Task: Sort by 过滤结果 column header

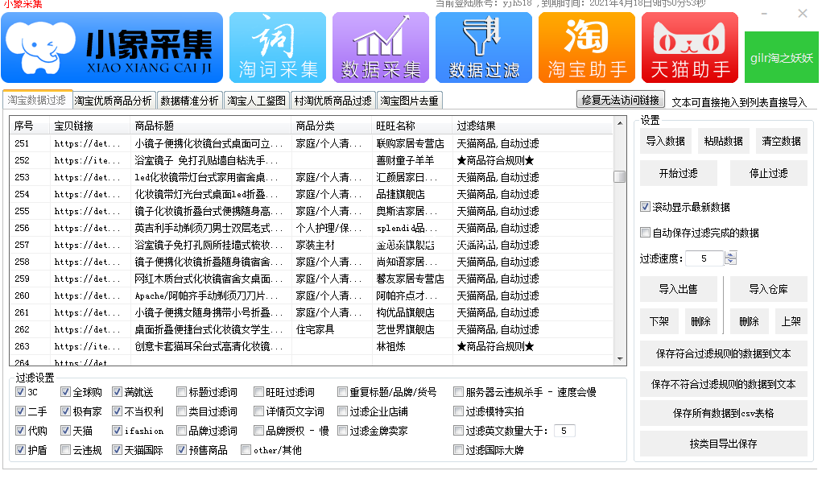Action: pyautogui.click(x=533, y=126)
